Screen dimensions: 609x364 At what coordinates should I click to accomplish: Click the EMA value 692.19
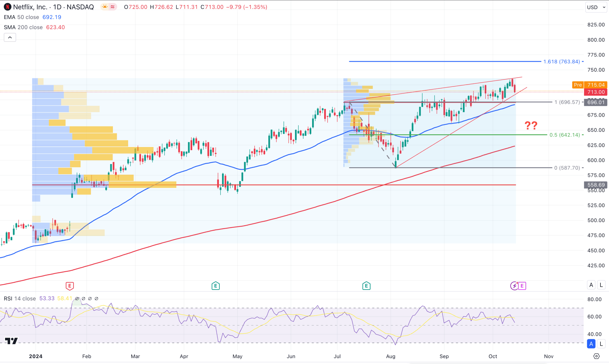pos(52,17)
